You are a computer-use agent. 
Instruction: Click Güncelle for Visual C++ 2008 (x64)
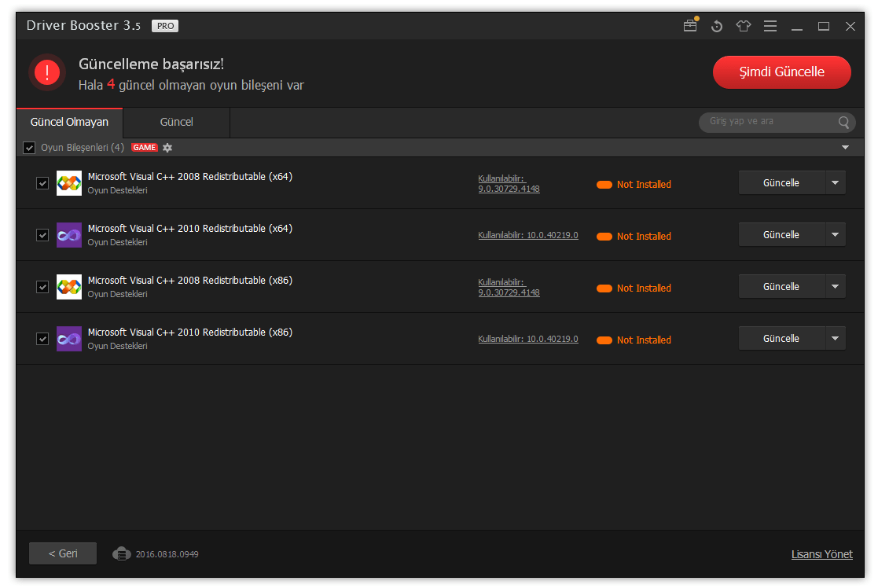point(781,182)
